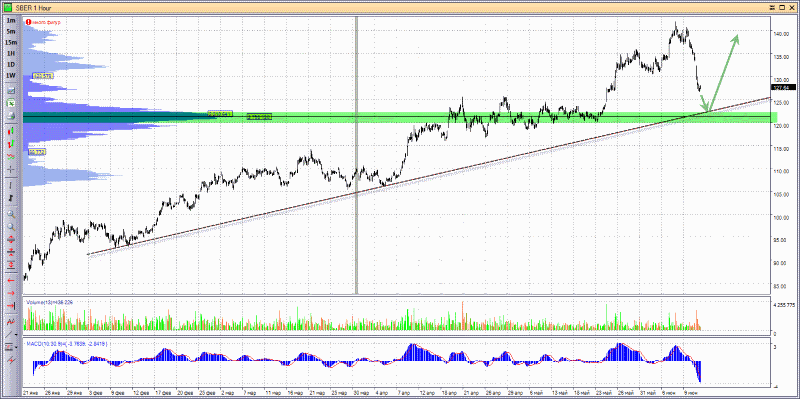
Task: Click the expand vertical scale icon
Action: [11, 239]
